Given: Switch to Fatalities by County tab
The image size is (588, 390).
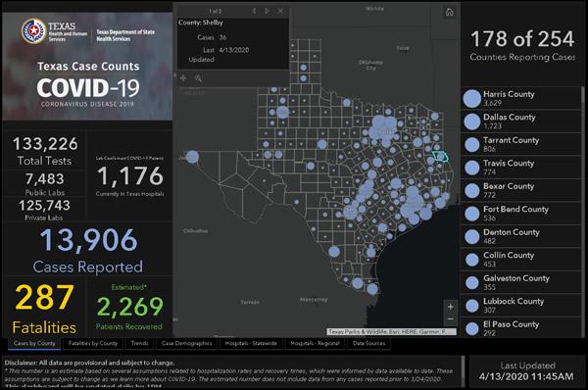Looking at the screenshot, I should coord(93,343).
